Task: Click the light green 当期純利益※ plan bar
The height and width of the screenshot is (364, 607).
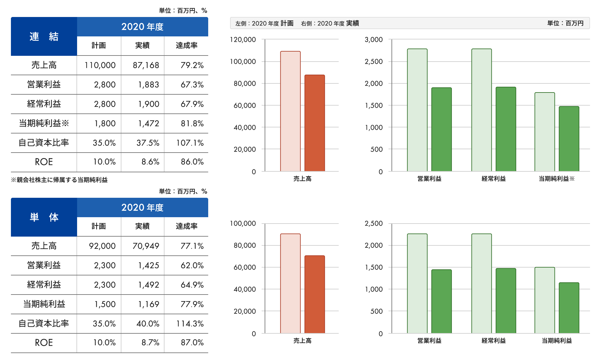Action: (x=545, y=132)
